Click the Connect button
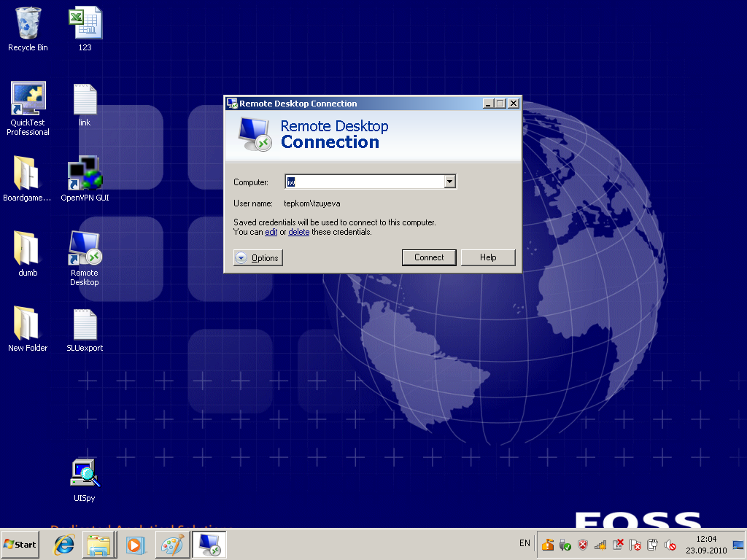The image size is (747, 560). (x=429, y=257)
